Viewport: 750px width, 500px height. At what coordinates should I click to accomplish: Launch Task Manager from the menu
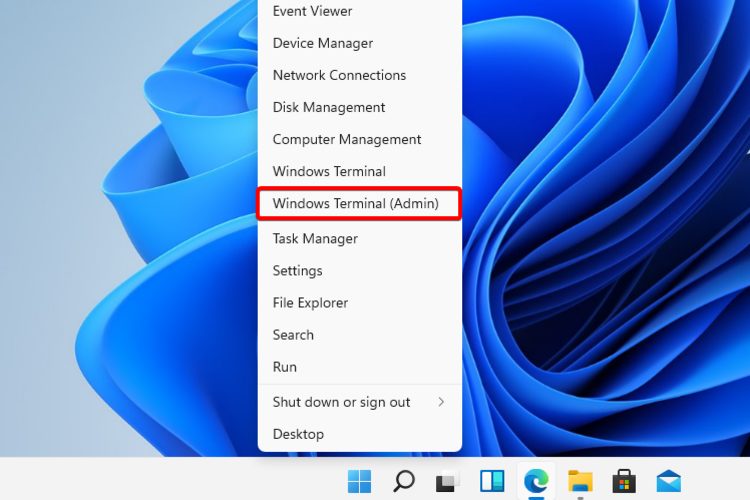pyautogui.click(x=315, y=238)
